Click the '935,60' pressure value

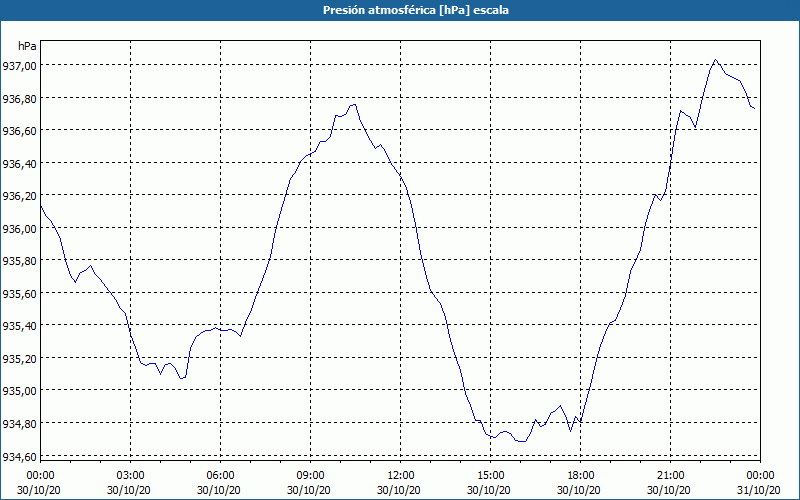pos(20,293)
